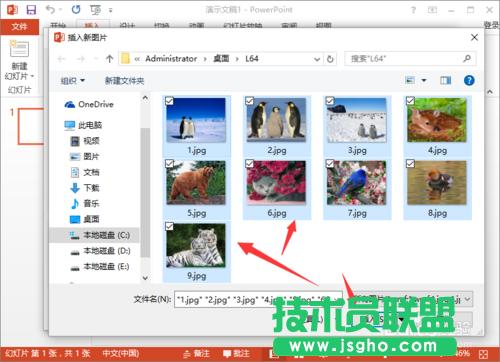Uncheck the checkbox on 4.jpg
The height and width of the screenshot is (362, 500).
(x=410, y=101)
